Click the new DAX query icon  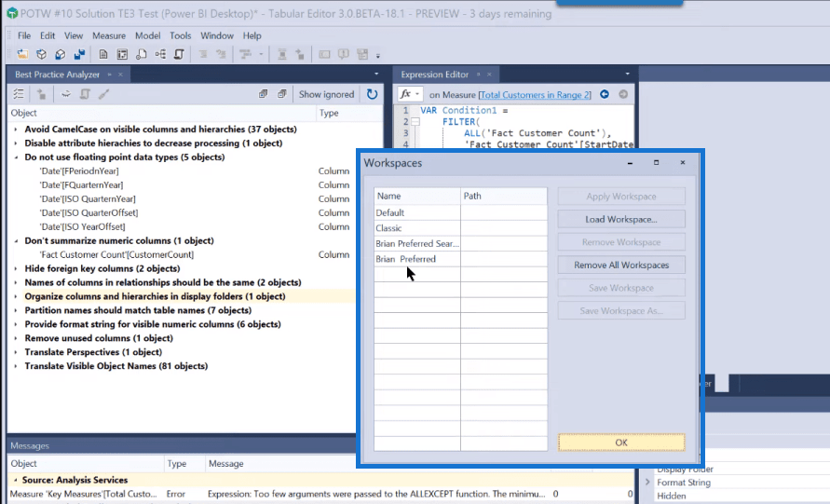142,54
